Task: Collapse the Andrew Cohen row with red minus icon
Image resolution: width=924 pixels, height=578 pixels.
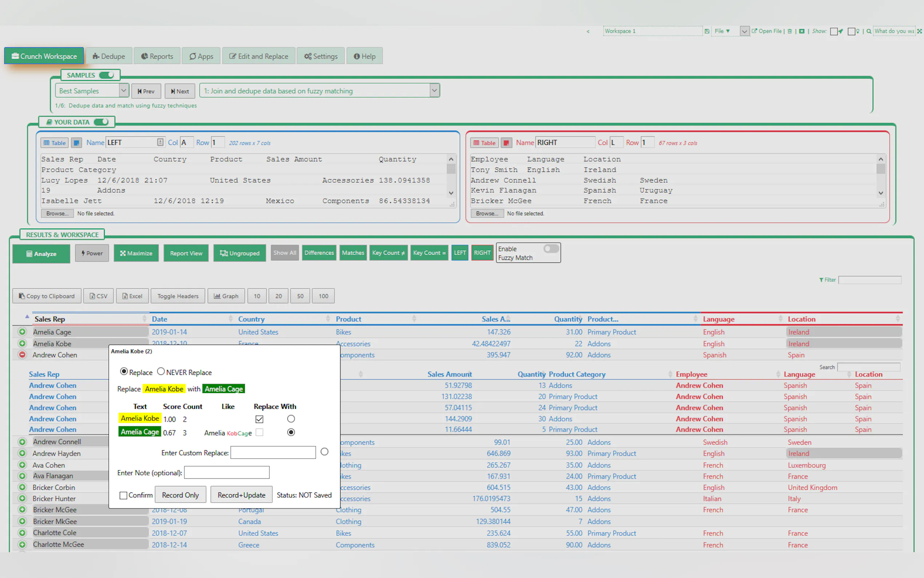Action: (x=22, y=355)
